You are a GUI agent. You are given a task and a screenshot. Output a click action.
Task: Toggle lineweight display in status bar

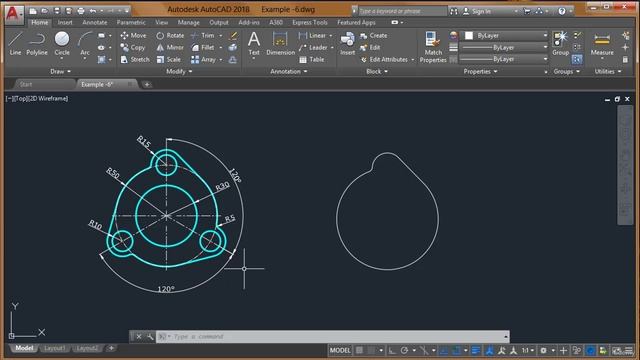[476, 350]
